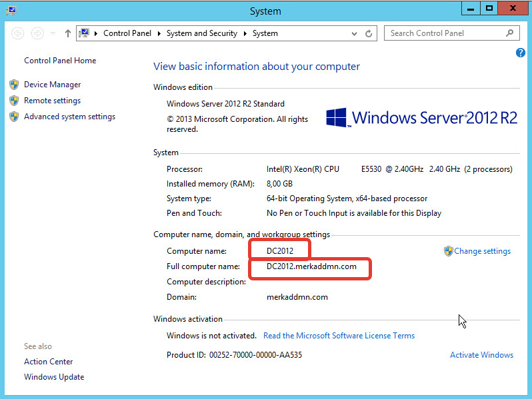Click the Installed memory value 8,00 GB
This screenshot has height=399, width=532.
[x=279, y=184]
